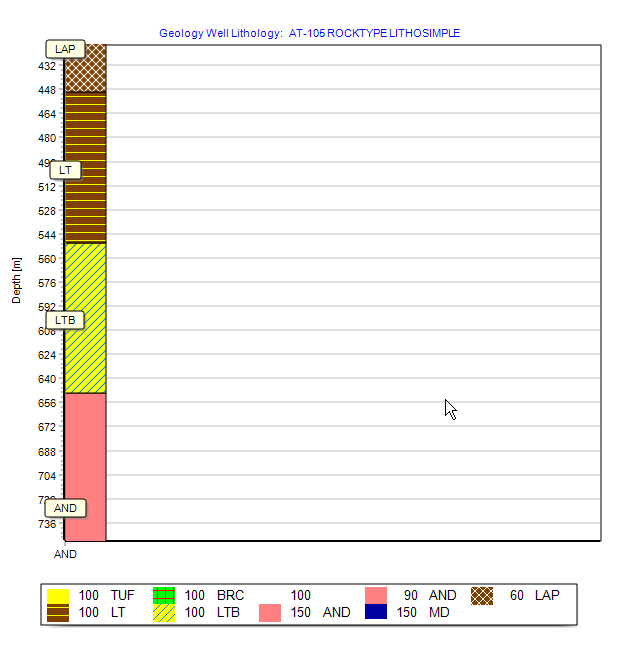Click the 560 depth tick label
Viewport: 618px width, 656px height.
pyautogui.click(x=47, y=259)
